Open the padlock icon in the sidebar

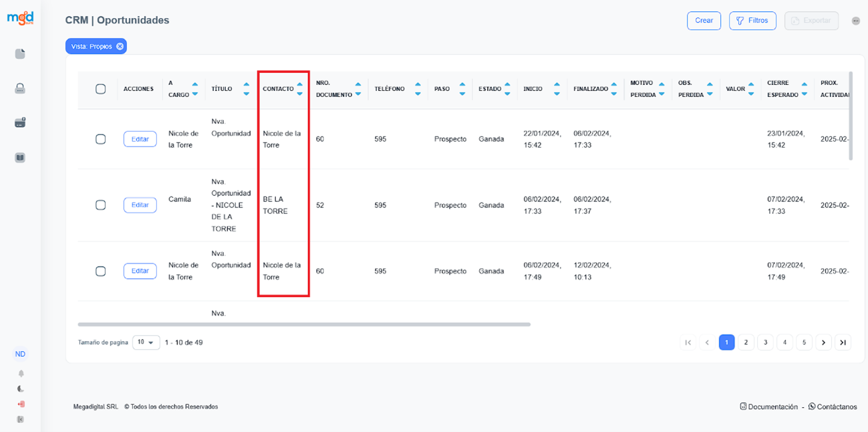click(20, 88)
